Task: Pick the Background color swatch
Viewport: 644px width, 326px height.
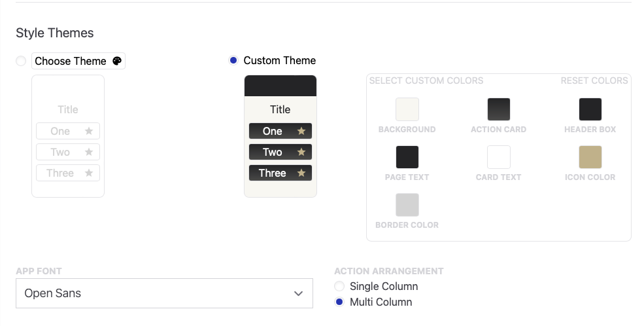Action: 407,109
